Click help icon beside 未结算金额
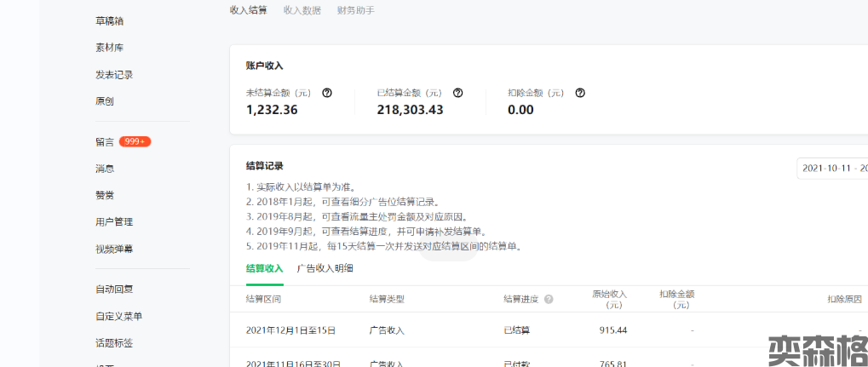This screenshot has width=868, height=367. click(327, 93)
